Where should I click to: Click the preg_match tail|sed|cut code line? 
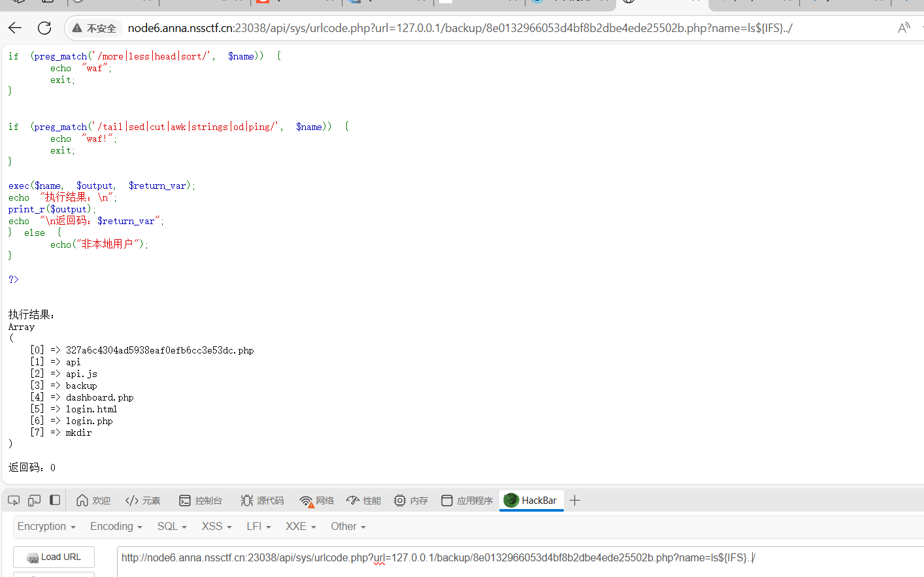[178, 127]
